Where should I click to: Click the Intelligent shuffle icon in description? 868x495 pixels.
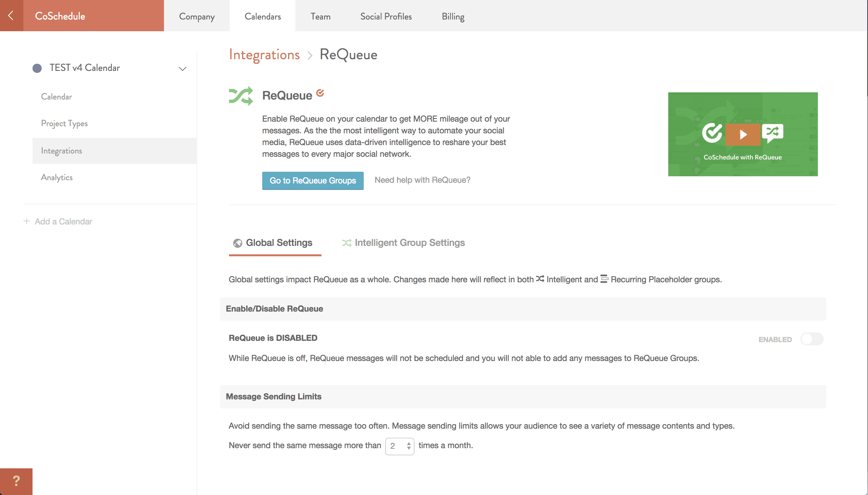[x=540, y=279]
